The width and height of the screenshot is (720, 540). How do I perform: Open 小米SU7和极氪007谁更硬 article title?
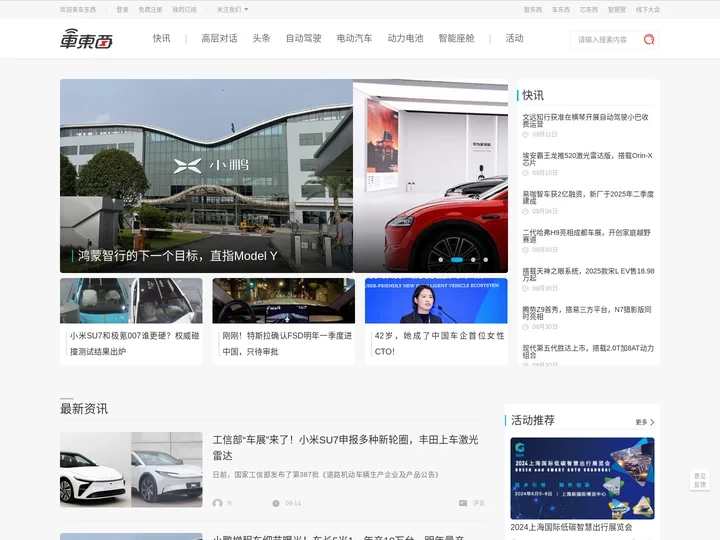pos(135,343)
